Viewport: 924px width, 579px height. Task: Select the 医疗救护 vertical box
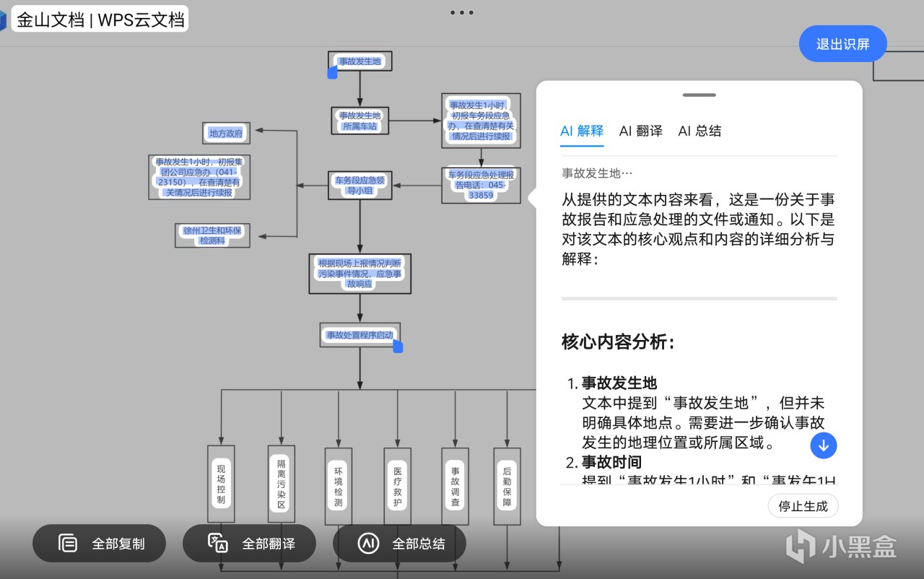[x=397, y=486]
